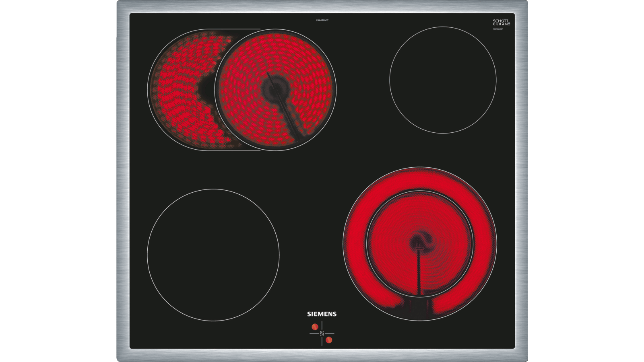Select the large unlit bottom-left cooking zone

213,255
